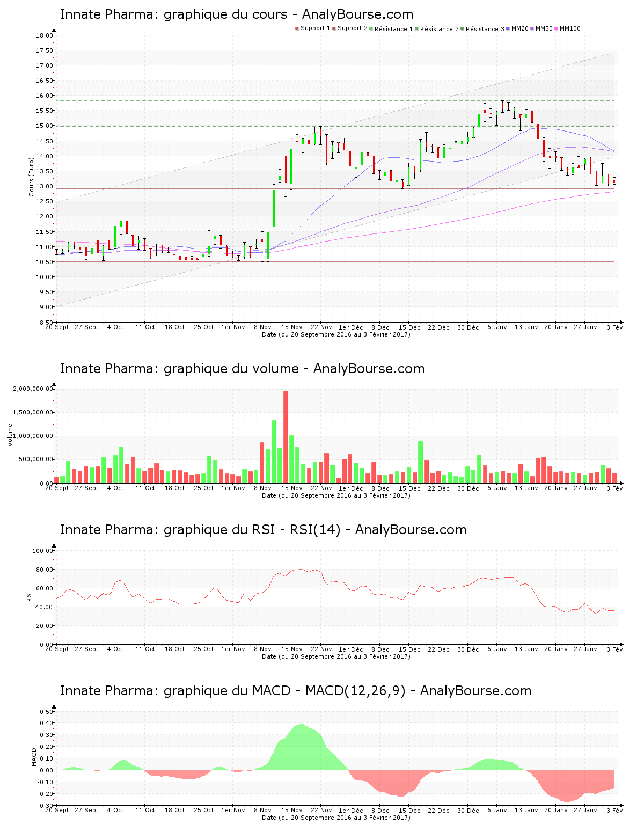Select the 'MM20' legend label
Viewport: 644px width, 832px height.
(x=520, y=28)
